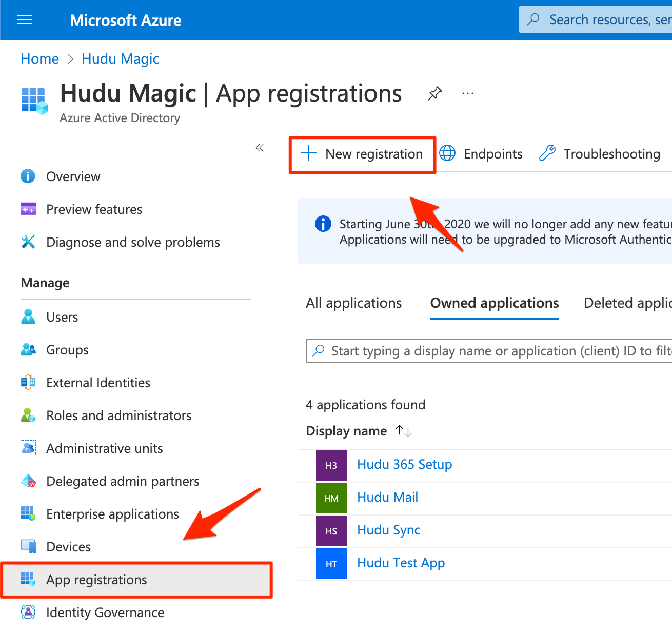672x634 pixels.
Task: Click the H3 purple app tile
Action: click(331, 465)
